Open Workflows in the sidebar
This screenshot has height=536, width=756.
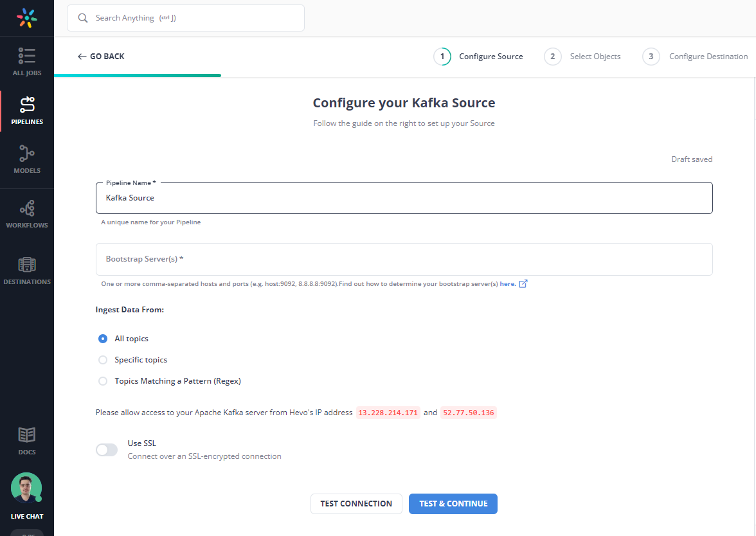pyautogui.click(x=27, y=214)
